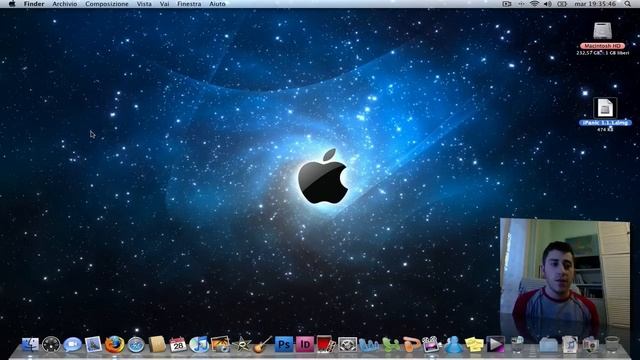Open the Aiuto menu
640x360 pixels.
217,4
